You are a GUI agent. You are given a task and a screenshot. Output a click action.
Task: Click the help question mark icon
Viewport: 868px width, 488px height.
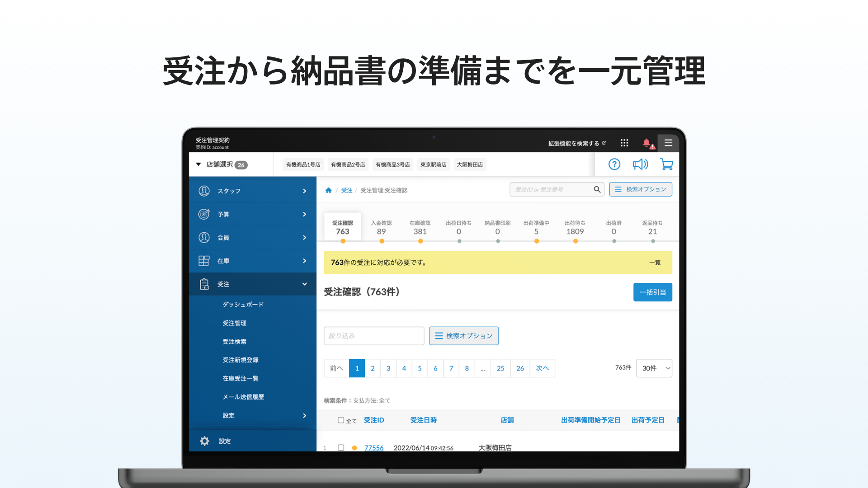[x=614, y=164]
